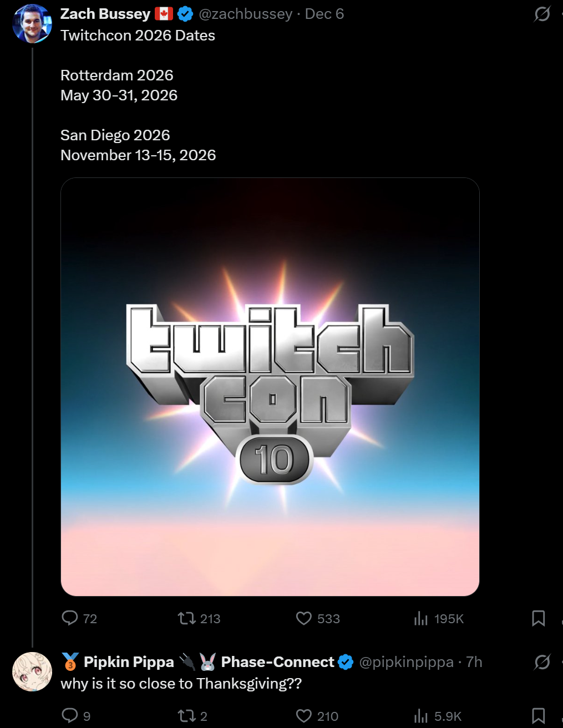Reply to Pipkin Pippa's Thanksgiving comment
The width and height of the screenshot is (563, 728).
click(x=76, y=716)
